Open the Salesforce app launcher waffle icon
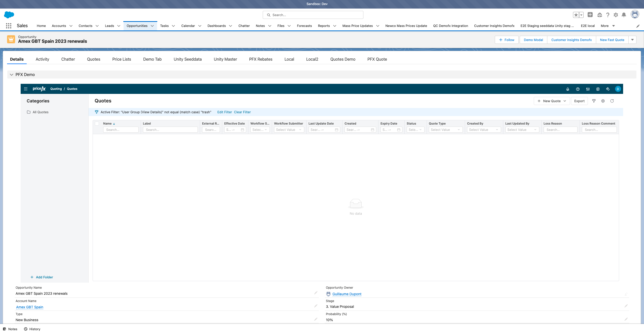Screen dimensions: 644x334 9,25
